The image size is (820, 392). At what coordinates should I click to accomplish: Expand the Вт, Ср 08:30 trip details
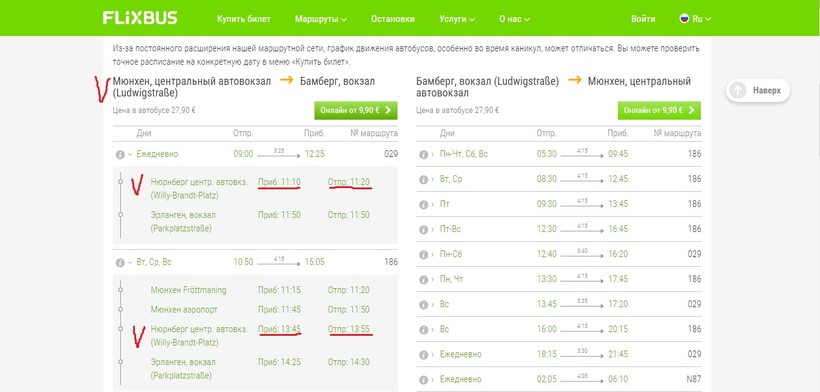pyautogui.click(x=434, y=179)
